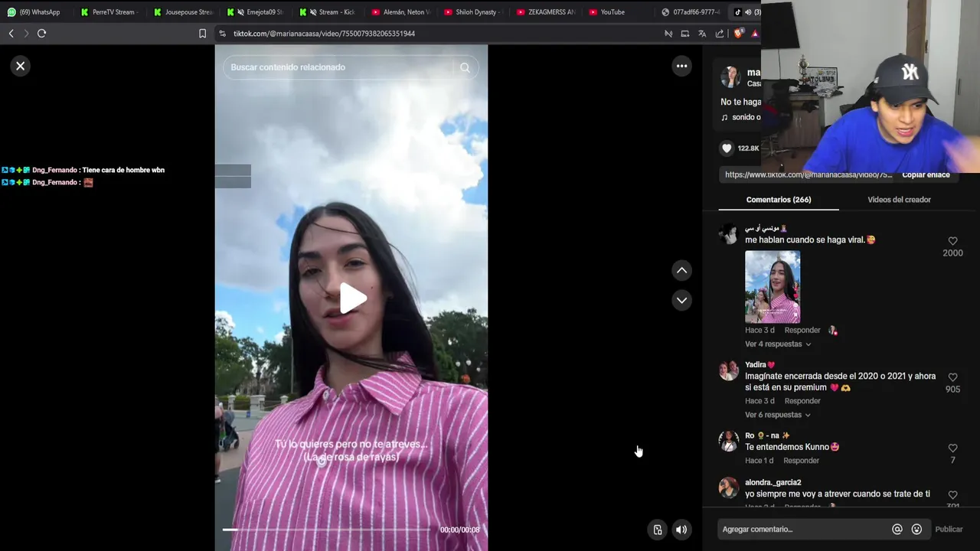This screenshot has width=980, height=551.
Task: Reload the page with refresh icon
Action: pyautogui.click(x=41, y=34)
